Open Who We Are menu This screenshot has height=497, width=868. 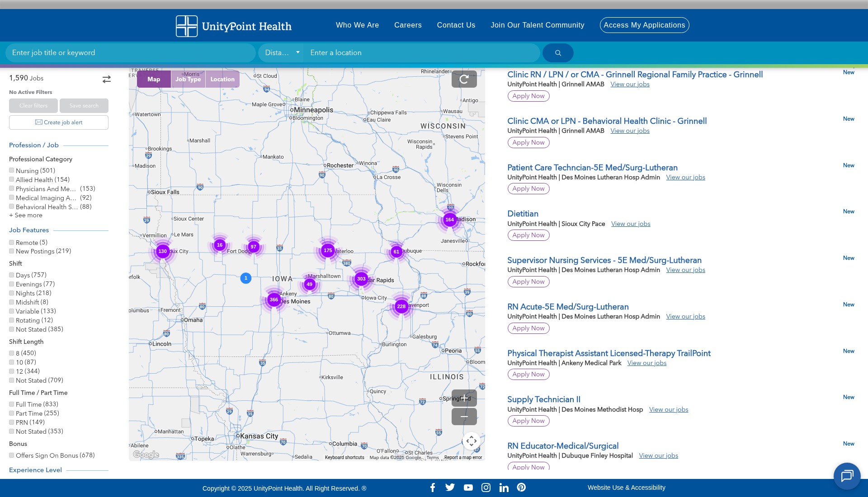(357, 25)
